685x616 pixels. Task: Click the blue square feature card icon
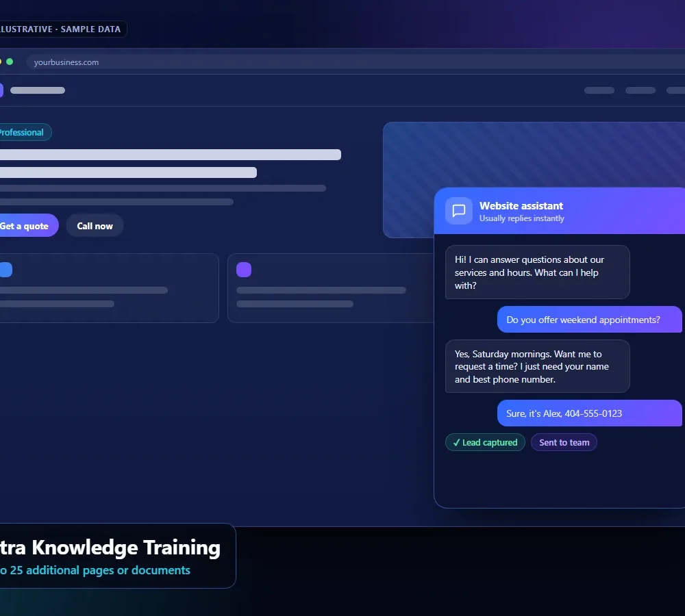pos(5,270)
